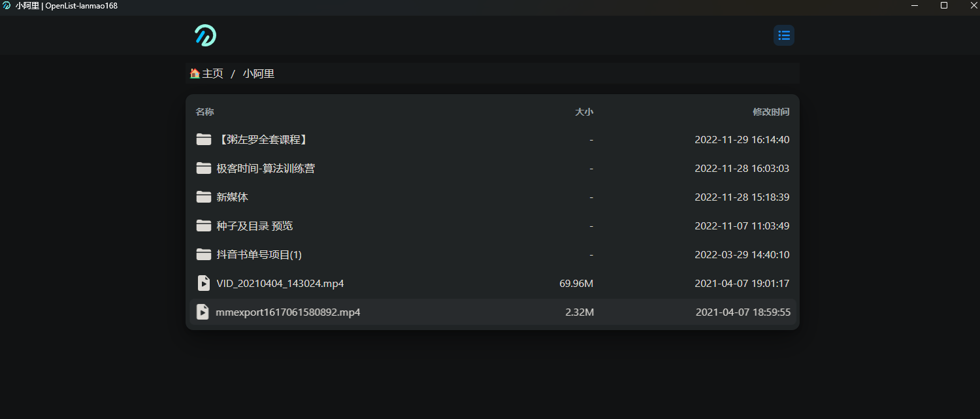Click the 小阿里 breadcrumb link
Screen dimensions: 980x419
point(259,73)
